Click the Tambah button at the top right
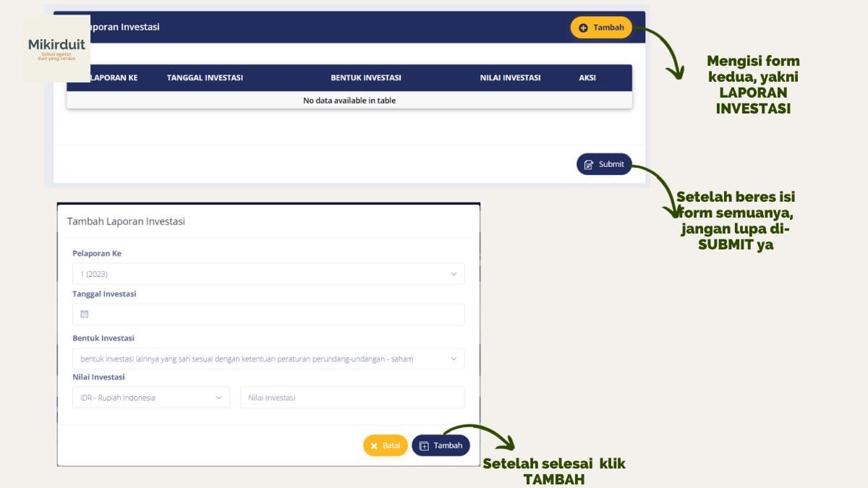The height and width of the screenshot is (488, 868). coord(601,27)
